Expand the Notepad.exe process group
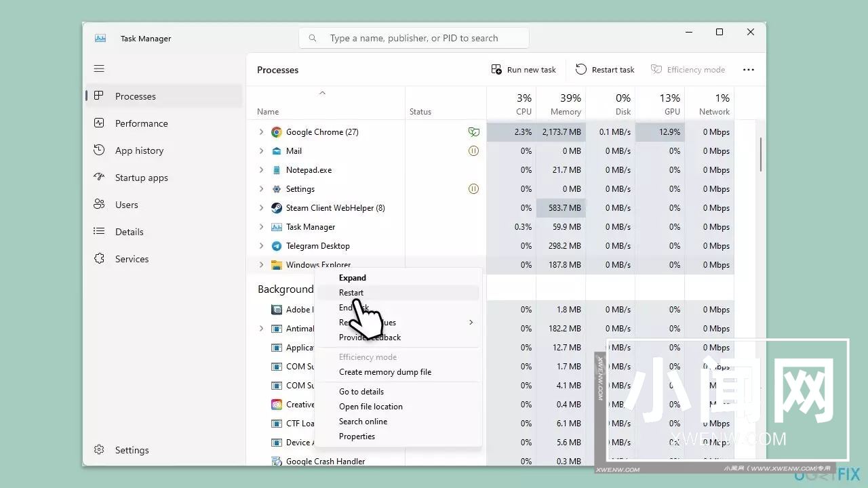Image resolution: width=868 pixels, height=488 pixels. click(261, 170)
